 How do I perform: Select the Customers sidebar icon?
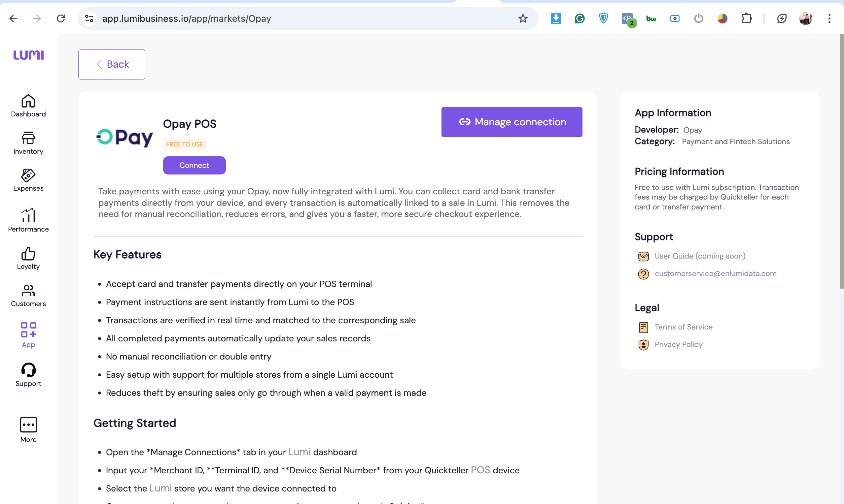click(x=28, y=291)
